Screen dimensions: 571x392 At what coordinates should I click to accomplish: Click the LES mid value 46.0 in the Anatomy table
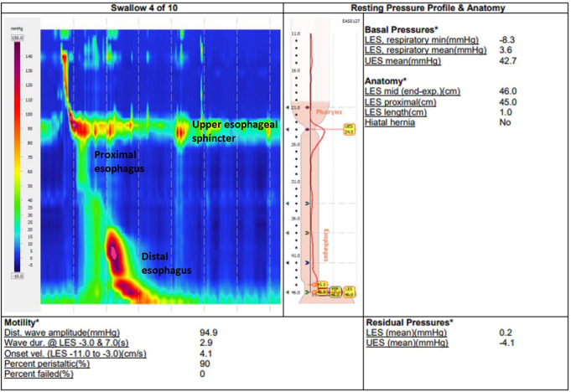point(508,91)
